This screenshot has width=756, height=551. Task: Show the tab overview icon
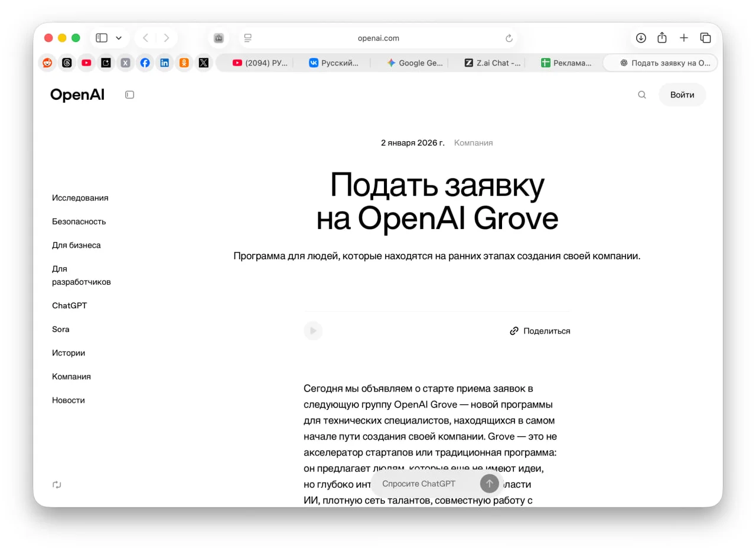point(705,38)
